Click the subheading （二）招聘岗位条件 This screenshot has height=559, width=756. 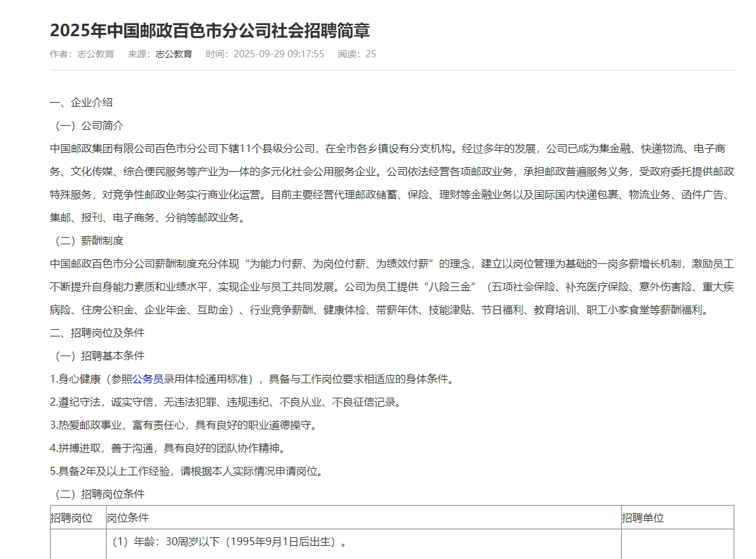pos(97,494)
